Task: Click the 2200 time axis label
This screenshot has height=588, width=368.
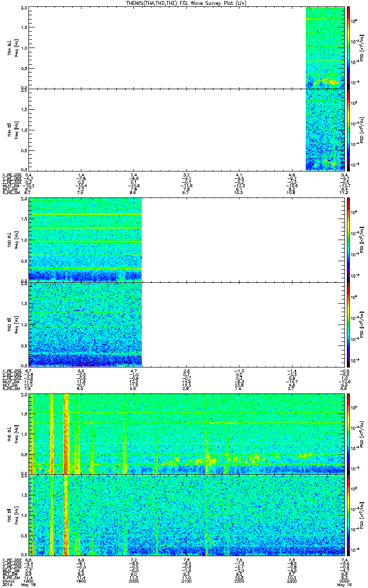Action: (x=239, y=581)
